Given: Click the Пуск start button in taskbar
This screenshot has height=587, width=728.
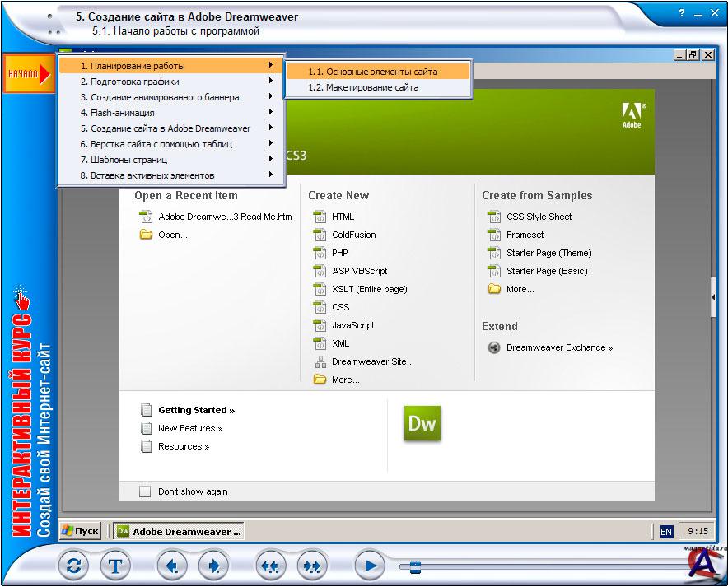Looking at the screenshot, I should point(82,531).
